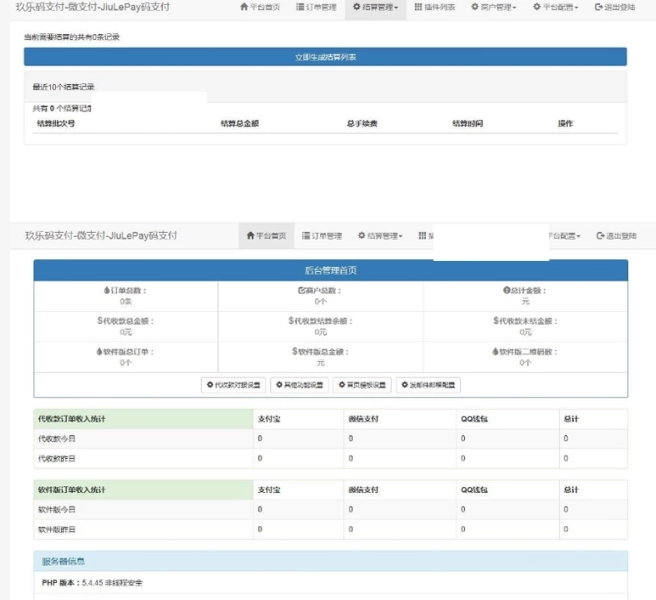Click 代收款今日 row label
This screenshot has width=656, height=600.
57,439
